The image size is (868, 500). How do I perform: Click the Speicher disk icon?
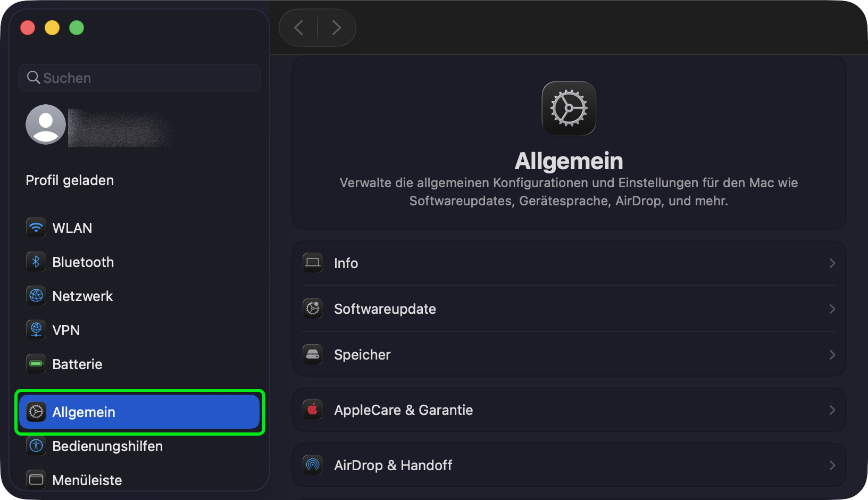313,354
